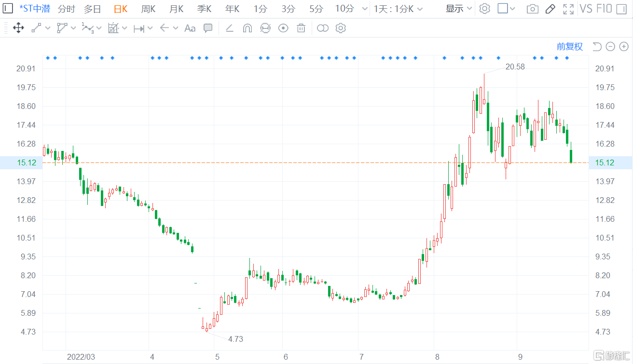Click the 前复权 link

(569, 47)
